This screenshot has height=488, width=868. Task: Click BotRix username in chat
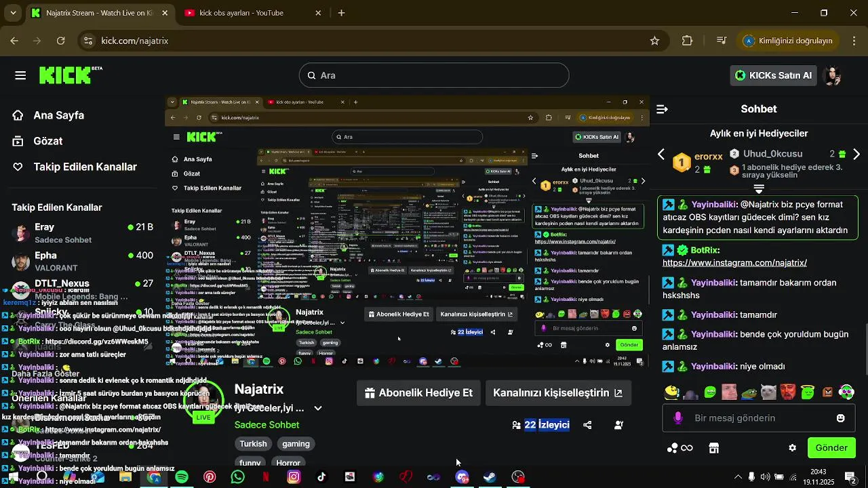[x=705, y=250]
